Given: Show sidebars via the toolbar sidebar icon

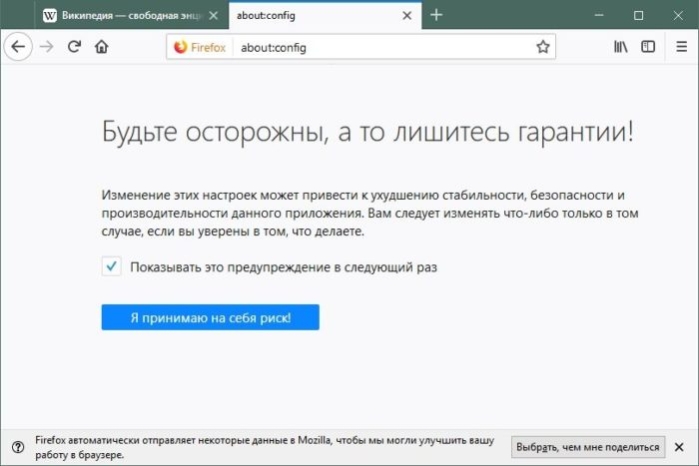Looking at the screenshot, I should point(648,46).
